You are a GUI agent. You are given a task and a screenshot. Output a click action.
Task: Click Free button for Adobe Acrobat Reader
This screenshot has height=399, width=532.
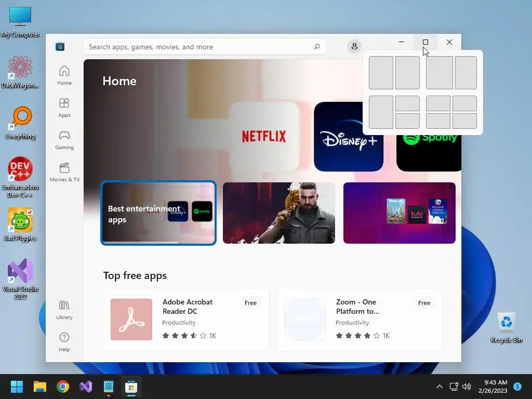click(x=250, y=303)
